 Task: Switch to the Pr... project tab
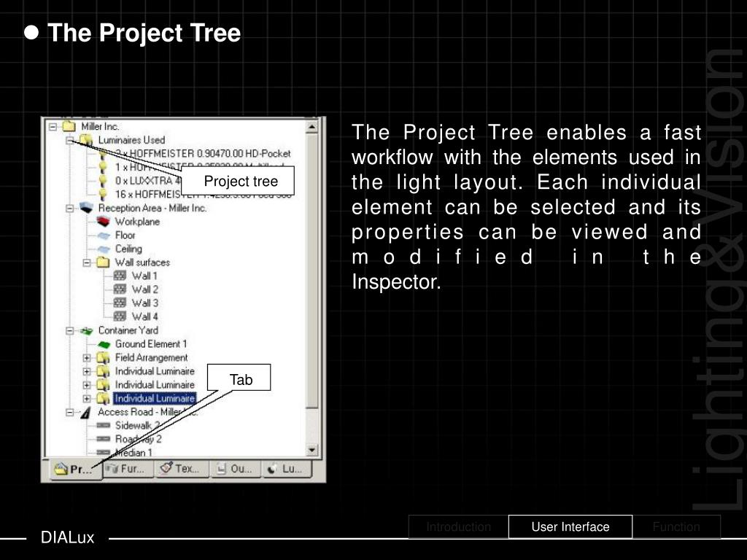pos(76,470)
